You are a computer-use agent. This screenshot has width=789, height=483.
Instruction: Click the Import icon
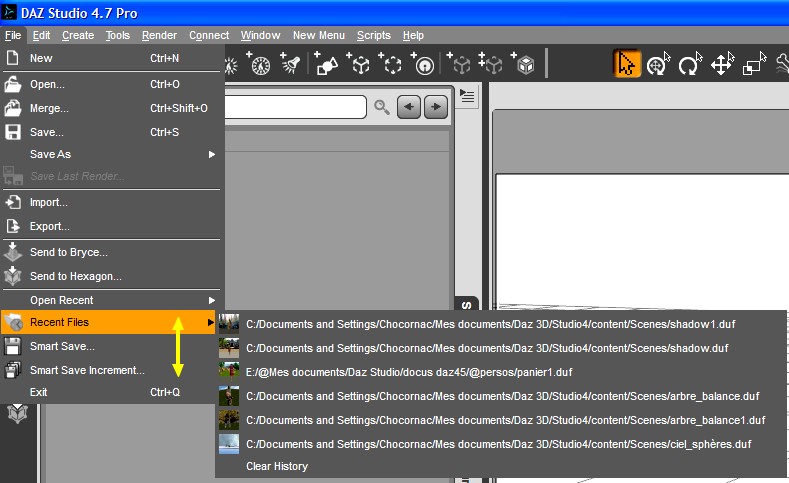click(13, 202)
